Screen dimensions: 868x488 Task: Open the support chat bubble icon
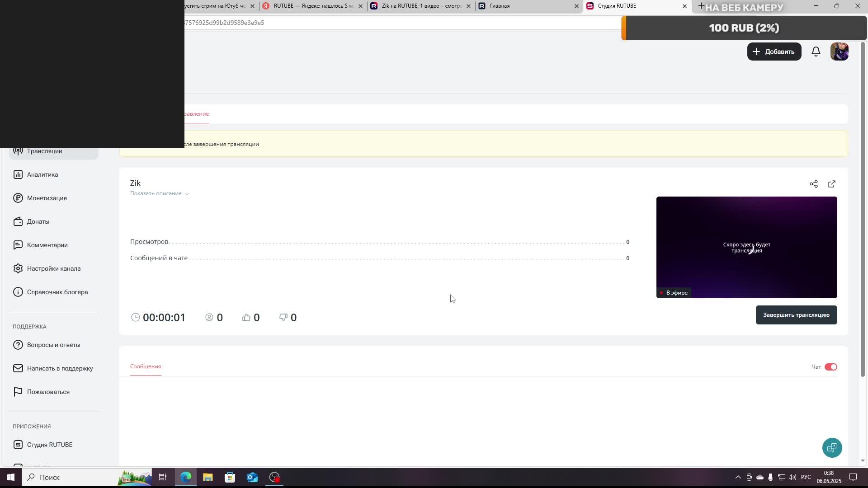pyautogui.click(x=831, y=447)
